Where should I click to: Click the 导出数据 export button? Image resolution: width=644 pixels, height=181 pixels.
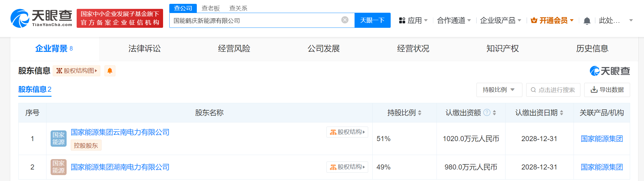click(607, 90)
